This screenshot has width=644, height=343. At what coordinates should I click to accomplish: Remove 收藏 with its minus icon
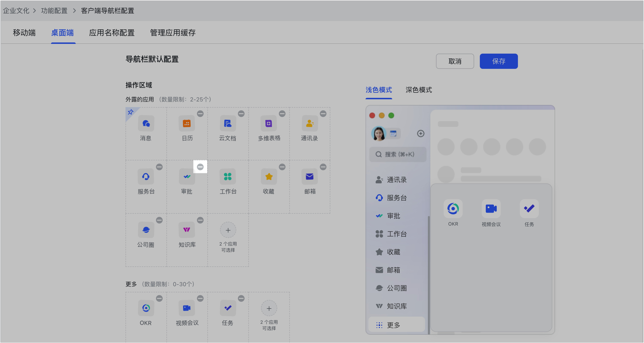coord(282,167)
